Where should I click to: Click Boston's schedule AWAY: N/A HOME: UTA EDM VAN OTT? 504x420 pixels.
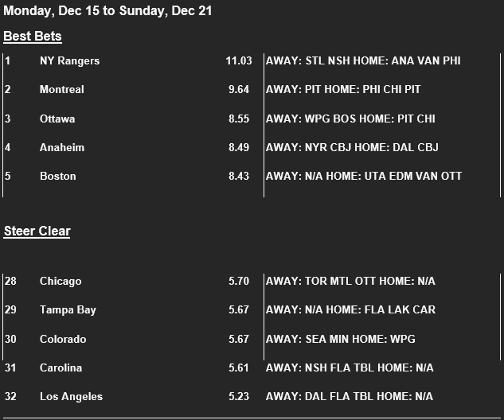click(364, 176)
